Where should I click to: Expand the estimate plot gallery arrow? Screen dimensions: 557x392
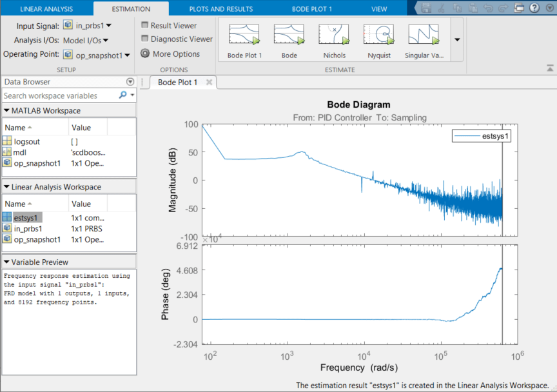pos(457,39)
